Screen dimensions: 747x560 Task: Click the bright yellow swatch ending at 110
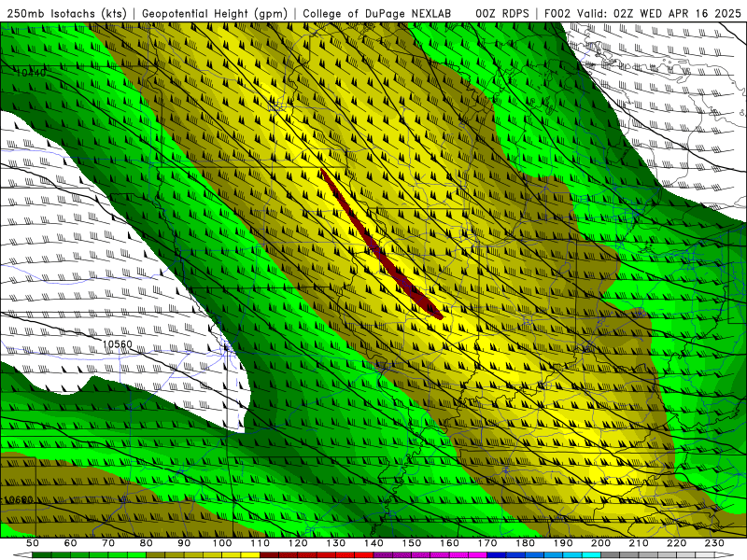point(250,555)
